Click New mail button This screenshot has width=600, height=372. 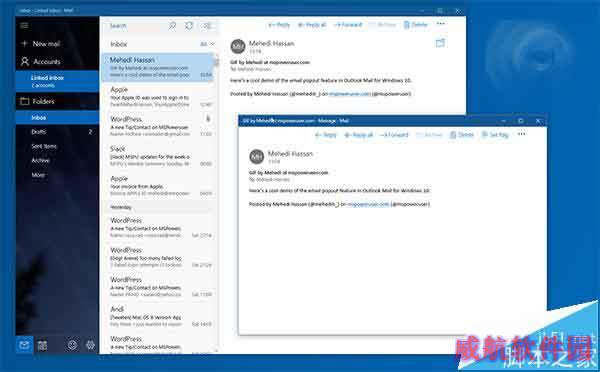coord(41,44)
